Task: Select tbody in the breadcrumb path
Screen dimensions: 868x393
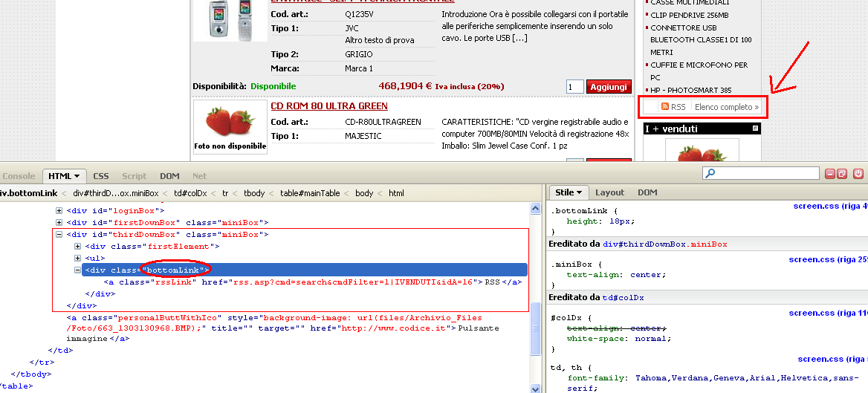Action: pos(254,193)
